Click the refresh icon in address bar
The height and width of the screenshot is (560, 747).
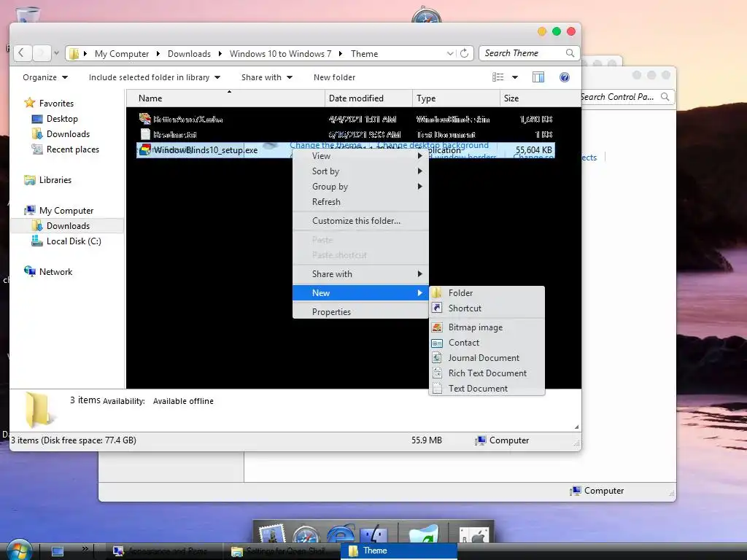point(464,53)
